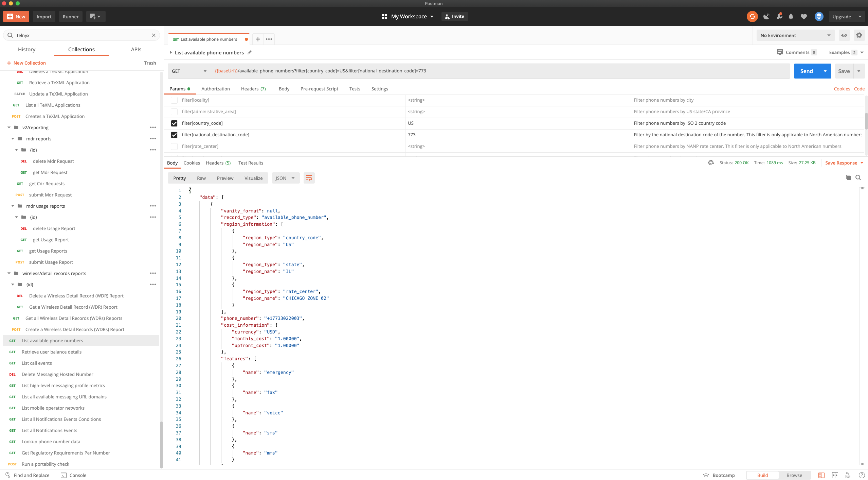Collapse the v2/reporting folder
The width and height of the screenshot is (868, 480).
click(x=9, y=127)
